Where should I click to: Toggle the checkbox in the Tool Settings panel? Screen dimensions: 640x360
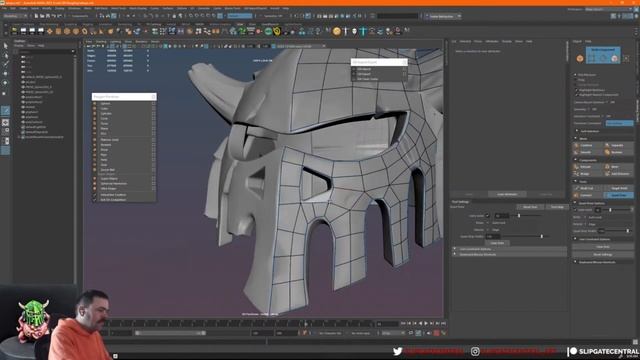click(487, 216)
